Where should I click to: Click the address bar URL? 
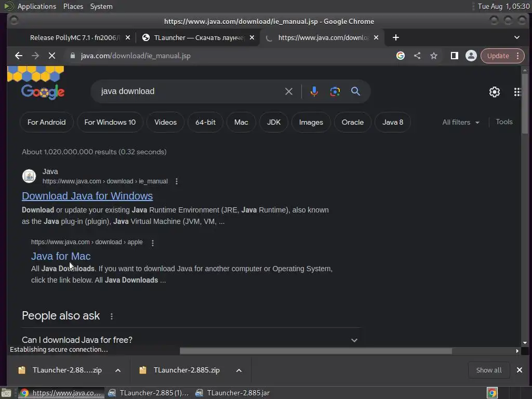136,56
